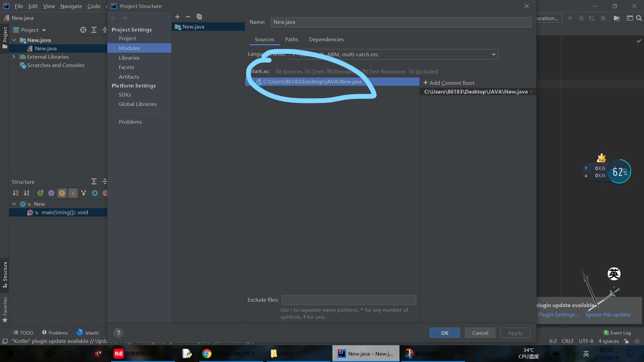Focus the Exclude files field
This screenshot has height=362, width=644.
coord(349,300)
